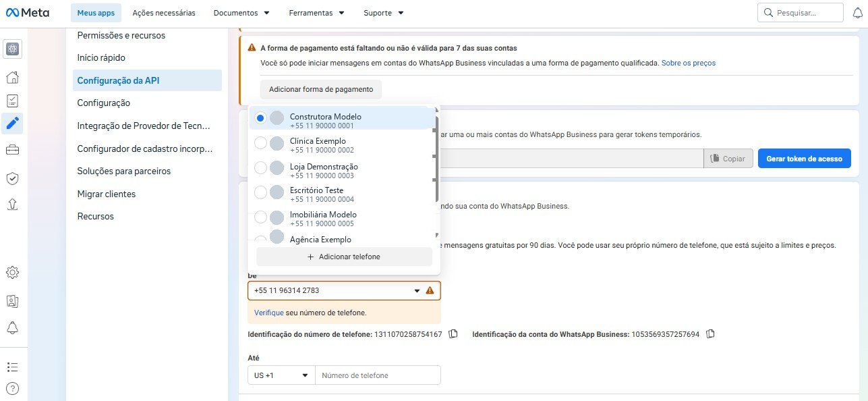Focus the Número de telefone input field

coord(378,375)
